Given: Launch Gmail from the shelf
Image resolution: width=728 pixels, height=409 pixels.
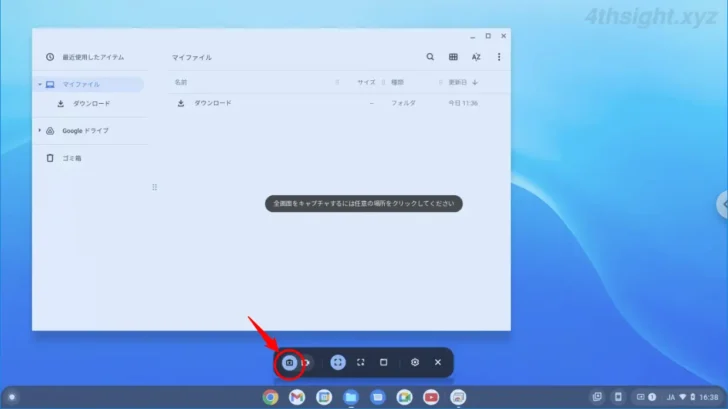Looking at the screenshot, I should [x=297, y=397].
